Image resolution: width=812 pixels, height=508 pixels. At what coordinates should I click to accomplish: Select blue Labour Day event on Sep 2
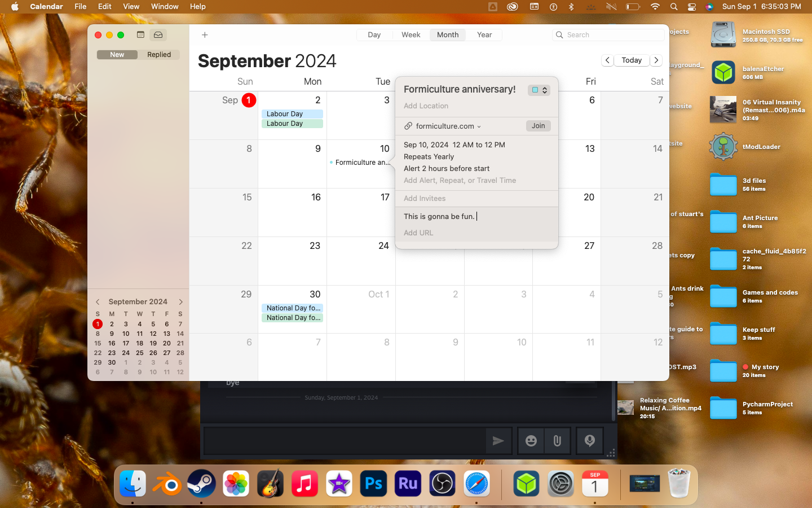pyautogui.click(x=292, y=114)
